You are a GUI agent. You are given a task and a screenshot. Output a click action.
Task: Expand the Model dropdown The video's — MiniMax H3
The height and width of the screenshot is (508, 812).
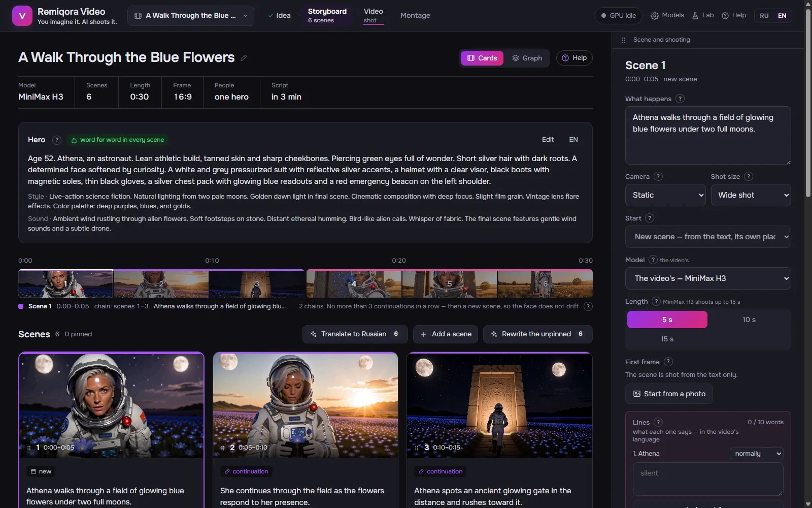pyautogui.click(x=708, y=278)
